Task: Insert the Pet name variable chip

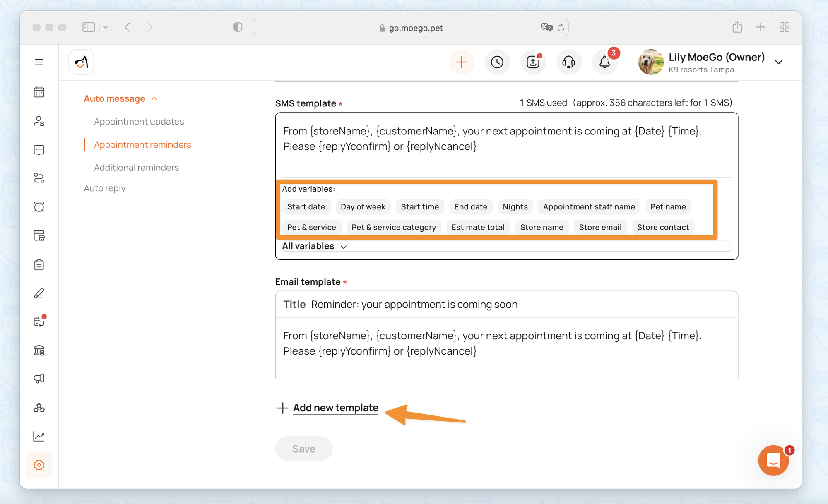Action: point(667,207)
